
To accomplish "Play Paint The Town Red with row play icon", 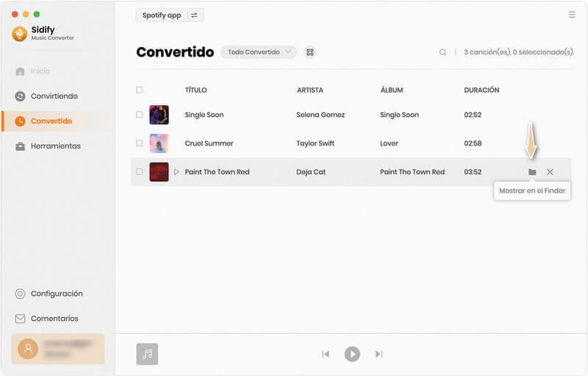I will point(176,172).
